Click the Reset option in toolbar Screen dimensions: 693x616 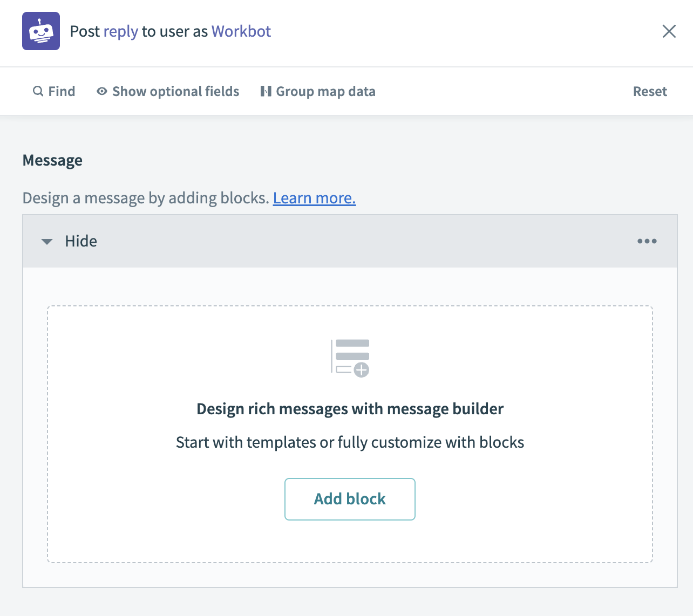click(x=650, y=91)
